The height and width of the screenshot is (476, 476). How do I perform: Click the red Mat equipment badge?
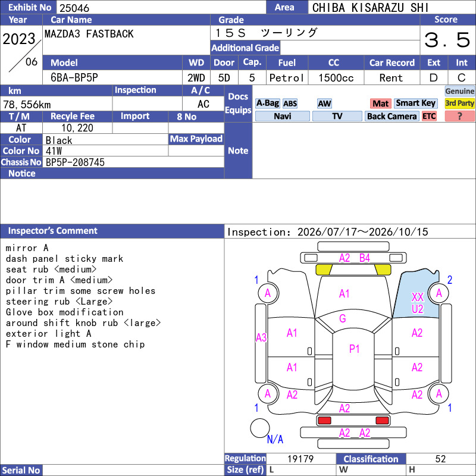[x=380, y=104]
